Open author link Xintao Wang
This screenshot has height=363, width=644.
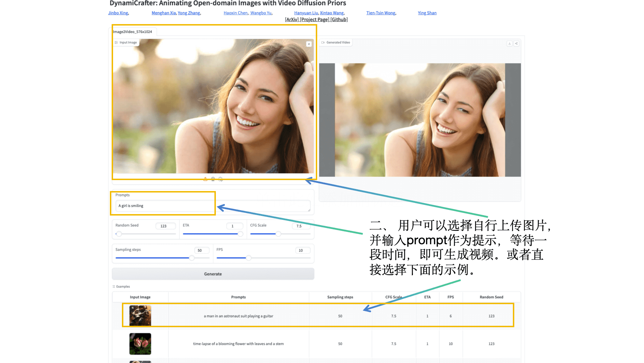[332, 13]
